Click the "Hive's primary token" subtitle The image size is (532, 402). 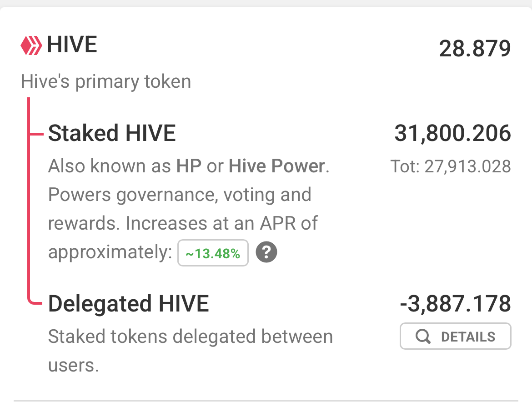point(106,82)
